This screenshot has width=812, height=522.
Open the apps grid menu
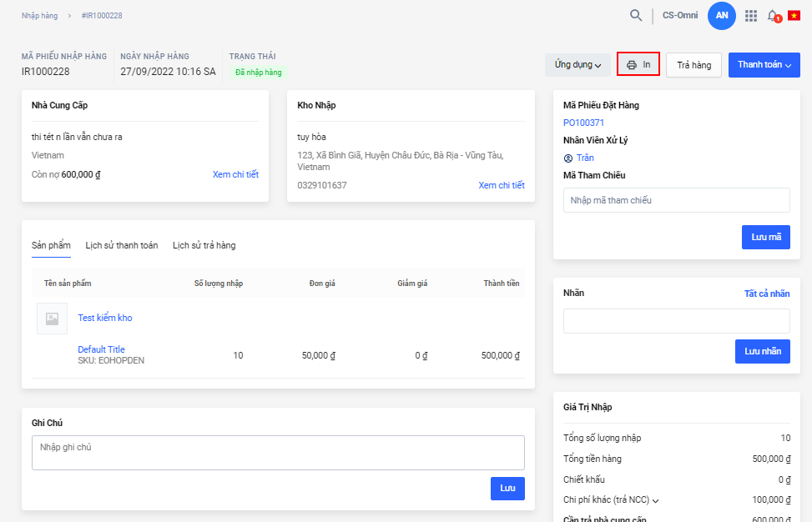click(x=751, y=16)
